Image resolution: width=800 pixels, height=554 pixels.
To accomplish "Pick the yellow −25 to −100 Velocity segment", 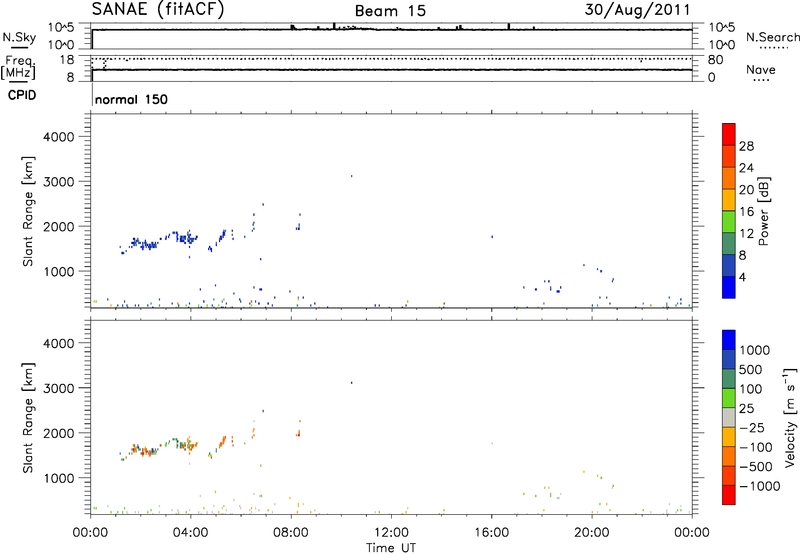I will click(x=729, y=437).
